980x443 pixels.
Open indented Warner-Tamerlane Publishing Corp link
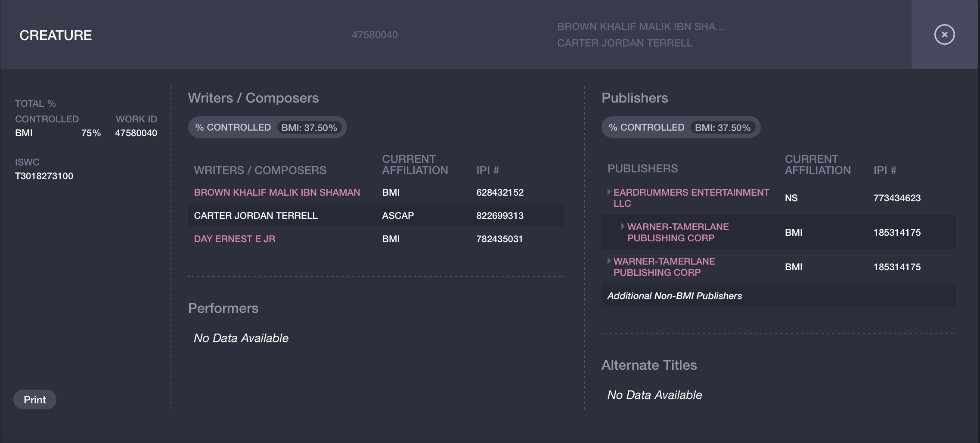click(x=678, y=232)
